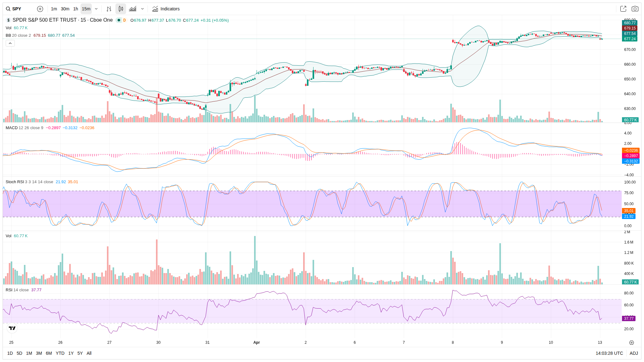Click the TradingView logo on chart
This screenshot has height=362, width=644.
[12, 328]
